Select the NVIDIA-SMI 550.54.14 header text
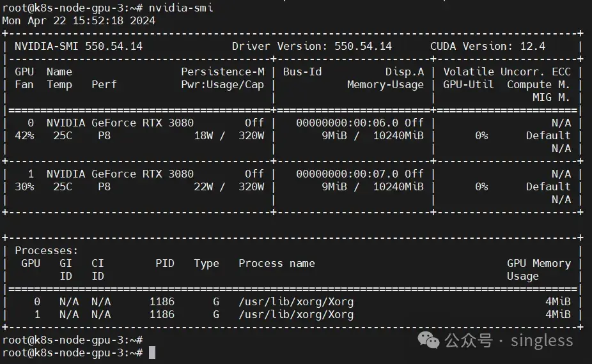The height and width of the screenshot is (364, 592). click(x=79, y=46)
